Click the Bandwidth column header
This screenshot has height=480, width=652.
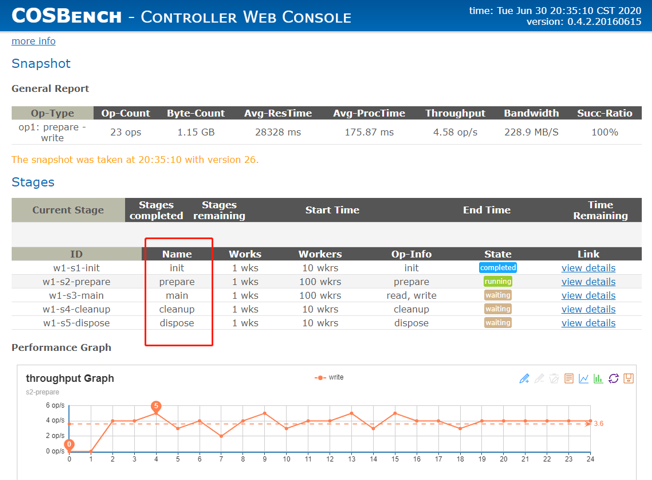click(531, 113)
